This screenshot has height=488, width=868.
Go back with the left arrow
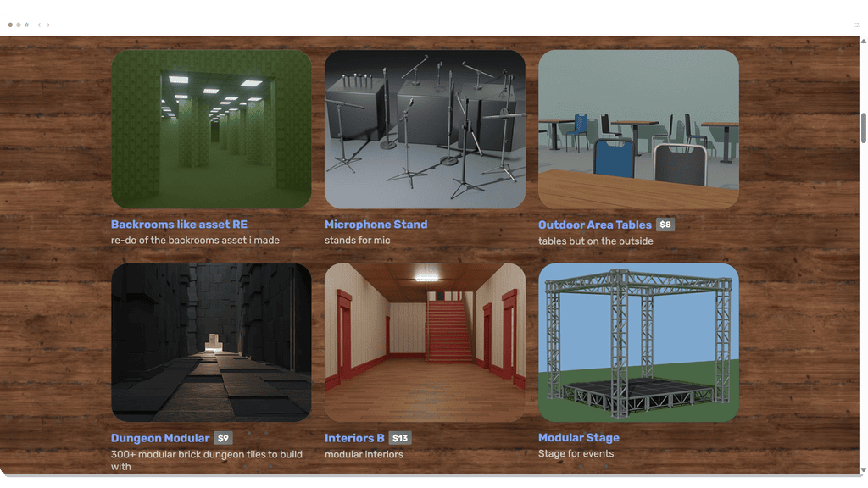pyautogui.click(x=39, y=25)
